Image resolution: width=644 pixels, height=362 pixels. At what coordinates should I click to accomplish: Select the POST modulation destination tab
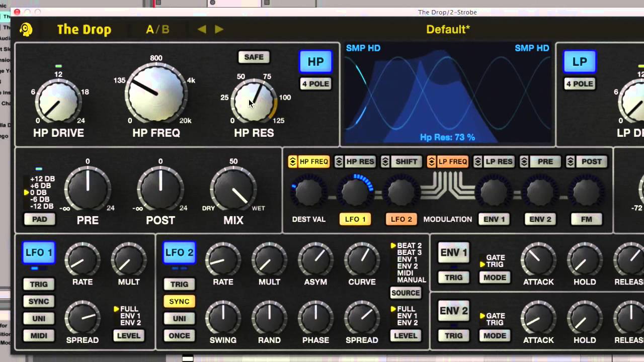[592, 161]
